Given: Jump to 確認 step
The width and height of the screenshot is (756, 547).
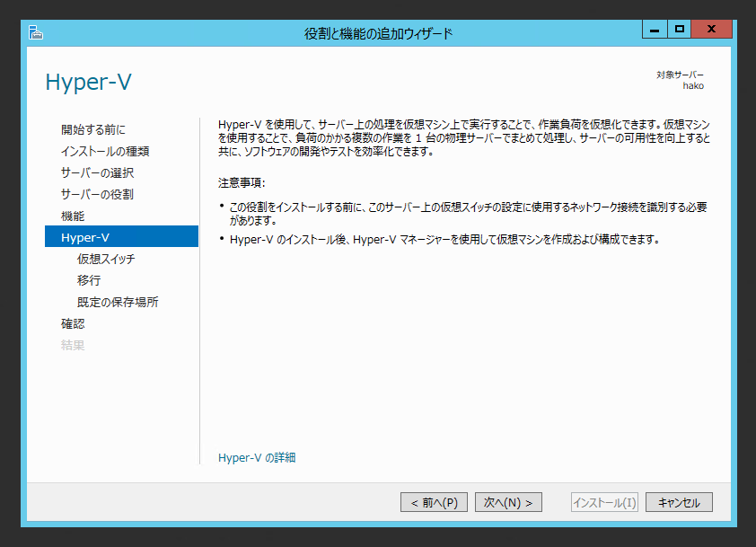Looking at the screenshot, I should (x=73, y=323).
